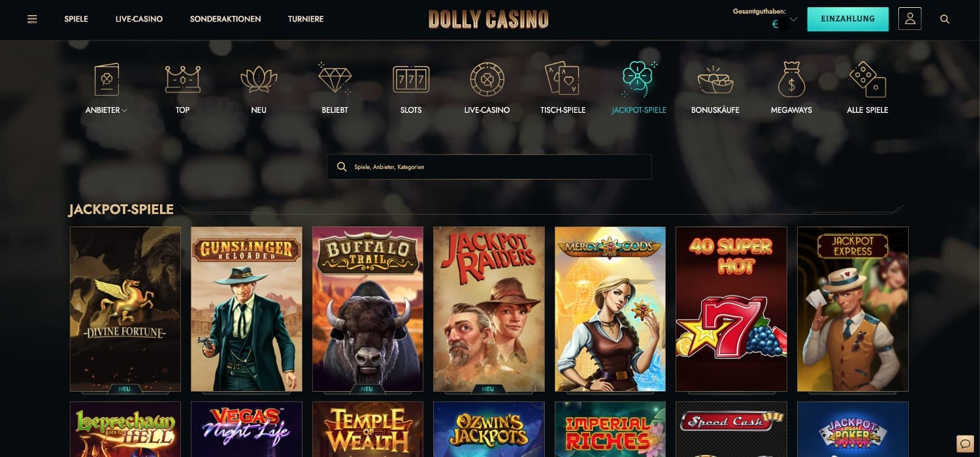Open the Sonderaktionen menu item
Image resolution: width=980 pixels, height=457 pixels.
[x=225, y=19]
